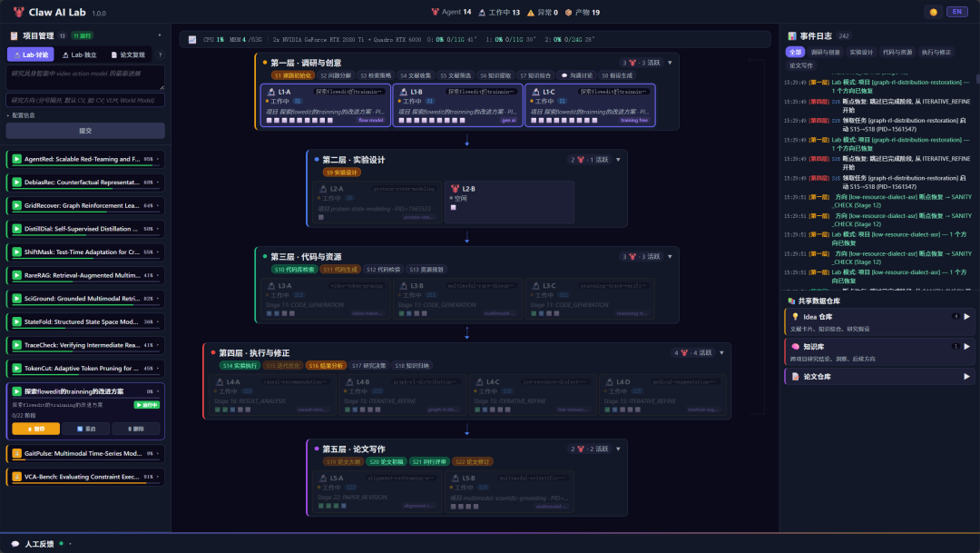
Task: Open the help question mark icon
Action: tap(161, 54)
